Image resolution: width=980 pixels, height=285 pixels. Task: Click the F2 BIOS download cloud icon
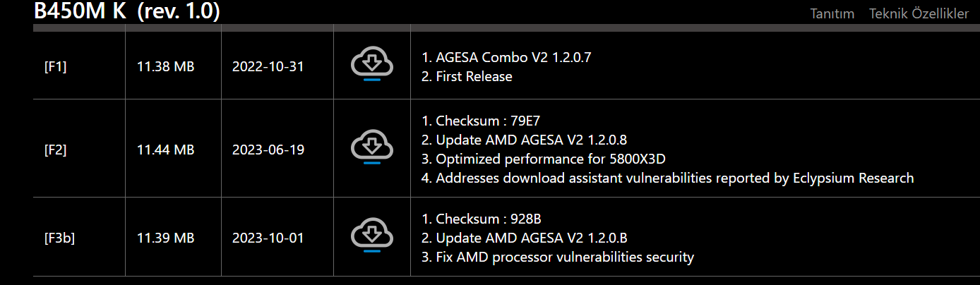pos(371,145)
